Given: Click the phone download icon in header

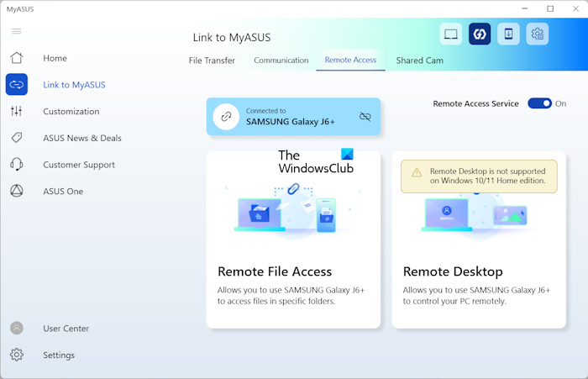Looking at the screenshot, I should tap(508, 34).
